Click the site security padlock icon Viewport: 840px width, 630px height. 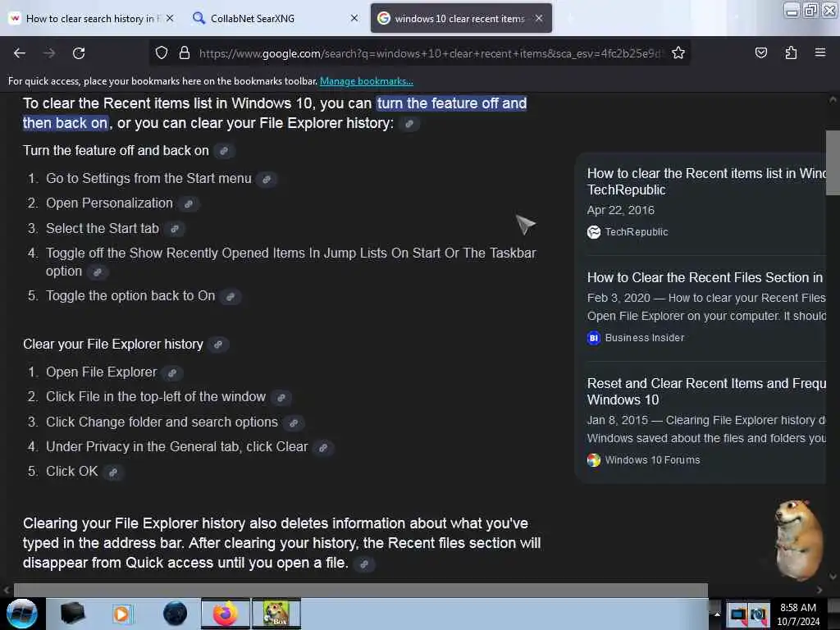pyautogui.click(x=185, y=53)
